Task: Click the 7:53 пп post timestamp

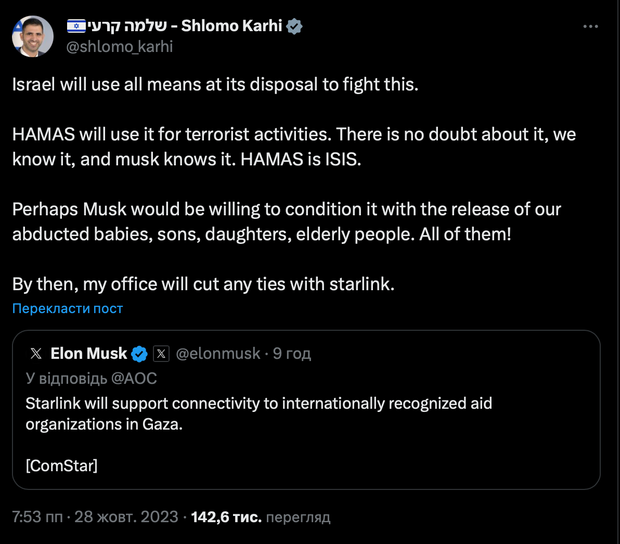Action: point(34,517)
